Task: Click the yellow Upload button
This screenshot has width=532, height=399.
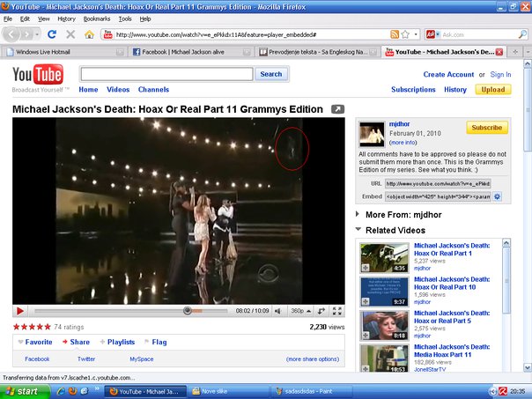Action: coord(493,90)
